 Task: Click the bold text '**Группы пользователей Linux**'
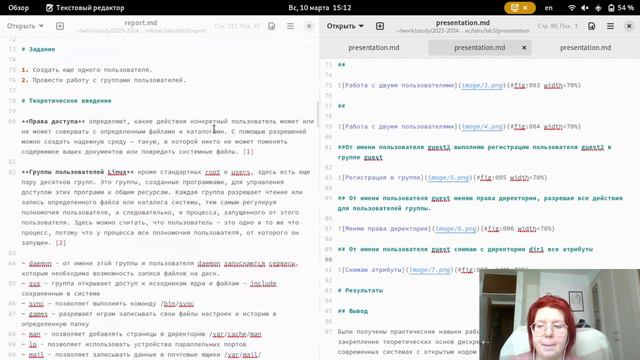pos(78,172)
